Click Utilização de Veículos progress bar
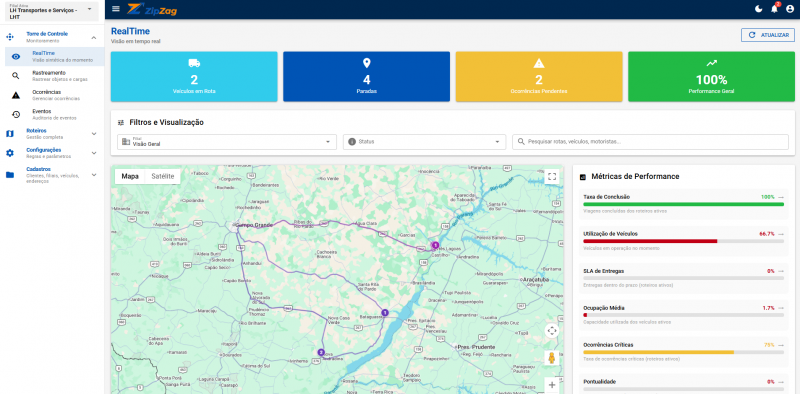This screenshot has height=394, width=800. point(683,241)
